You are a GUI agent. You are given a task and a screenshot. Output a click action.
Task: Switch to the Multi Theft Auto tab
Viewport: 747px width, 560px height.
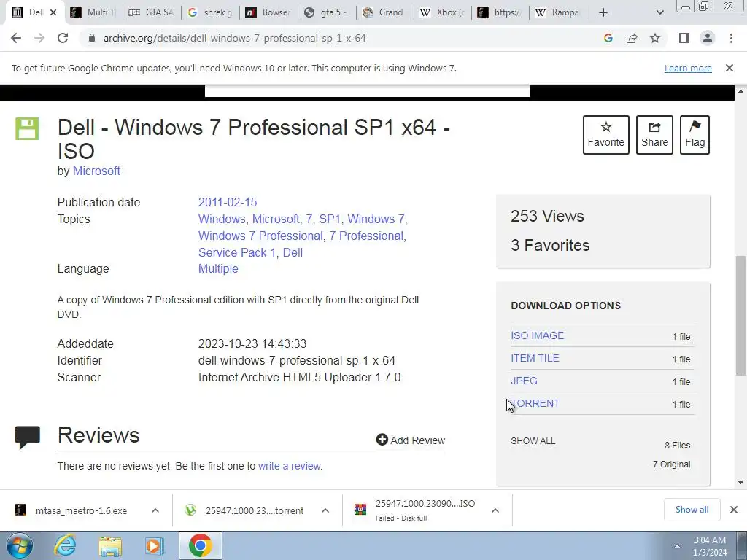click(x=93, y=12)
